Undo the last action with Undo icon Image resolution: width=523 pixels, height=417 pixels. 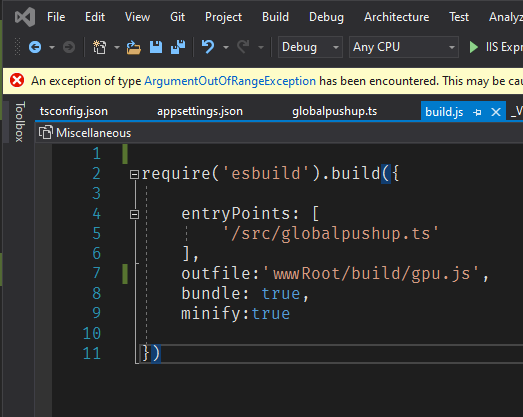(x=208, y=47)
